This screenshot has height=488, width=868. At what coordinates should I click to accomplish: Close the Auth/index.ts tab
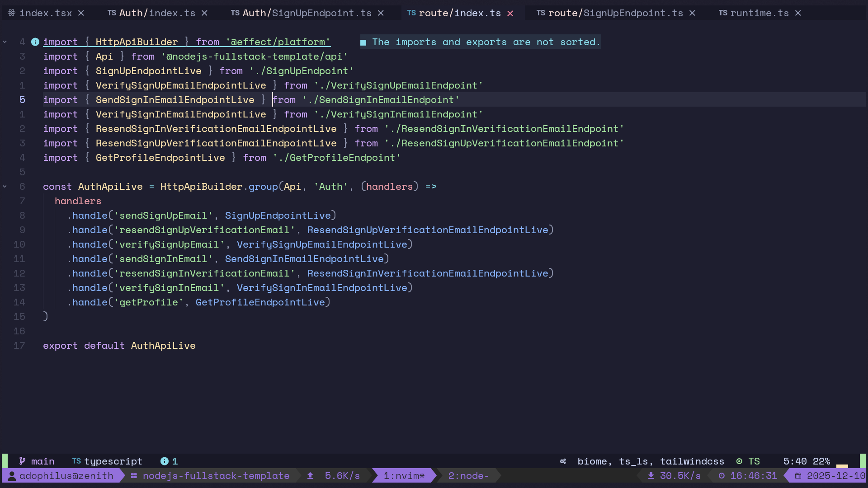tap(204, 13)
